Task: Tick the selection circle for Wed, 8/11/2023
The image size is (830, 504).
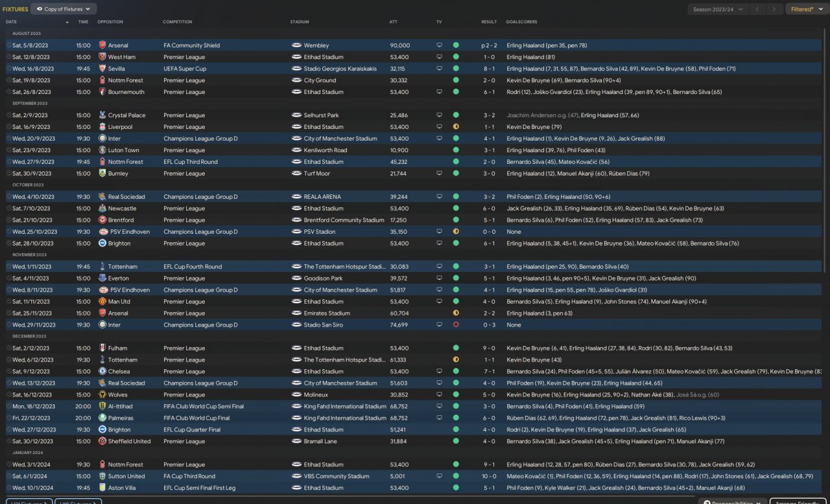Action: point(8,290)
